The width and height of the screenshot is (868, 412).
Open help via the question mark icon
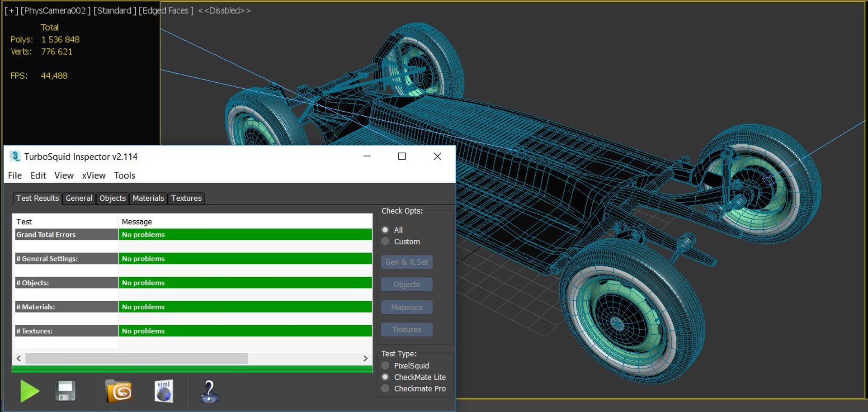coord(209,391)
